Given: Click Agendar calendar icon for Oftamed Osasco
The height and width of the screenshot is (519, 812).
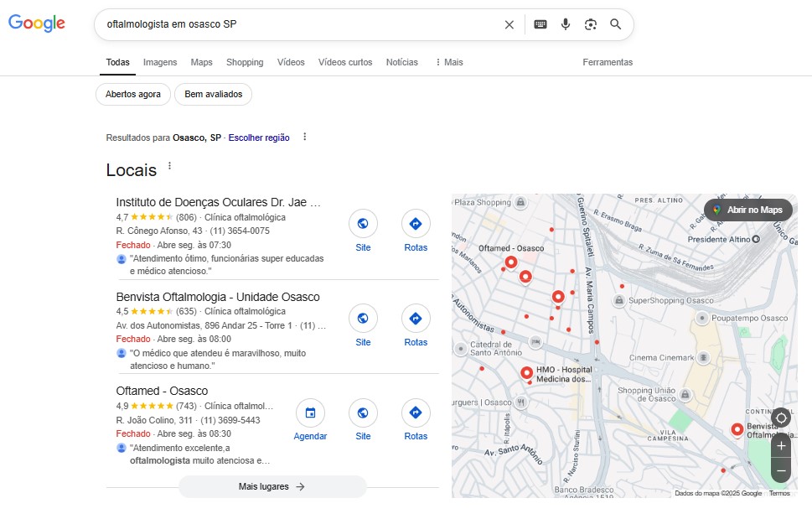Looking at the screenshot, I should (310, 413).
